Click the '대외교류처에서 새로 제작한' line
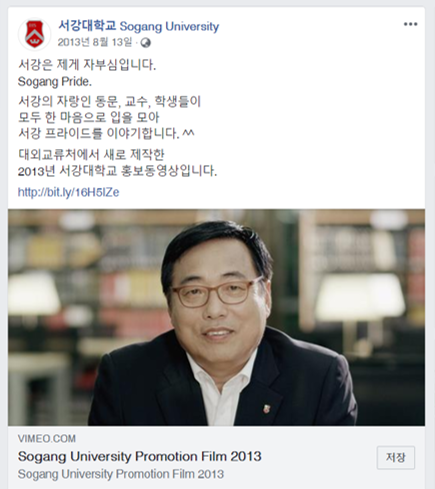This screenshot has height=489, width=435. pos(91,154)
